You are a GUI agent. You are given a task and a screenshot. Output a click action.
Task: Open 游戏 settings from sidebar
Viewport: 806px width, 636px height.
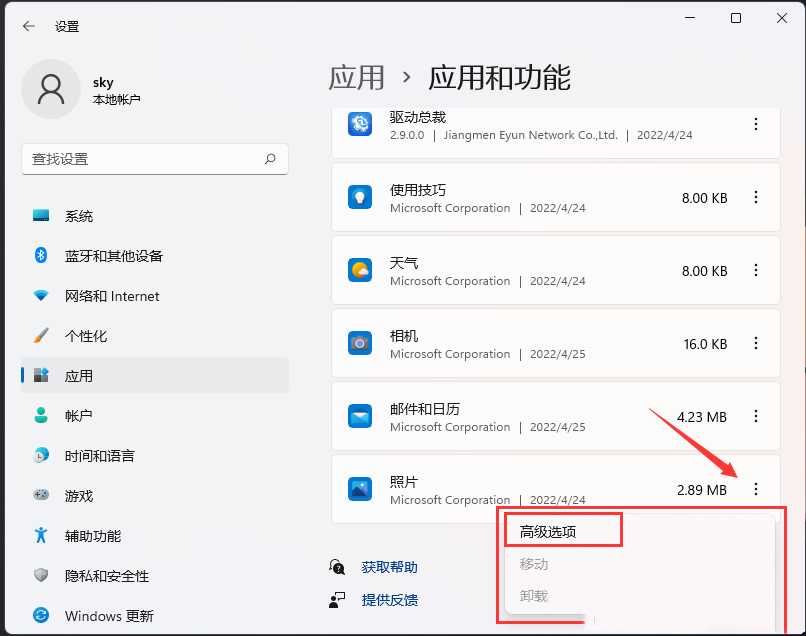tap(78, 495)
